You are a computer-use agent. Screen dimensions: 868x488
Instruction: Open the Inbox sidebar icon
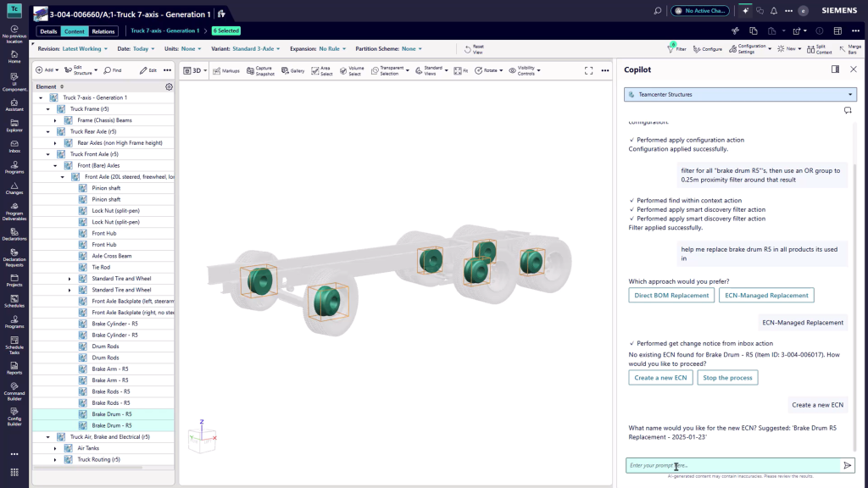click(14, 146)
